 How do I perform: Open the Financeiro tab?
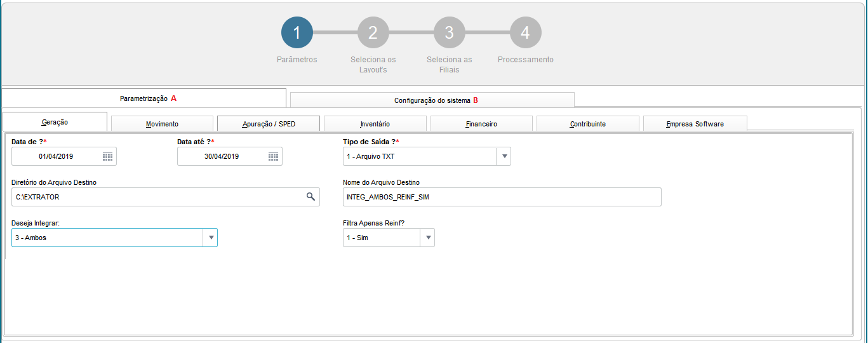481,124
